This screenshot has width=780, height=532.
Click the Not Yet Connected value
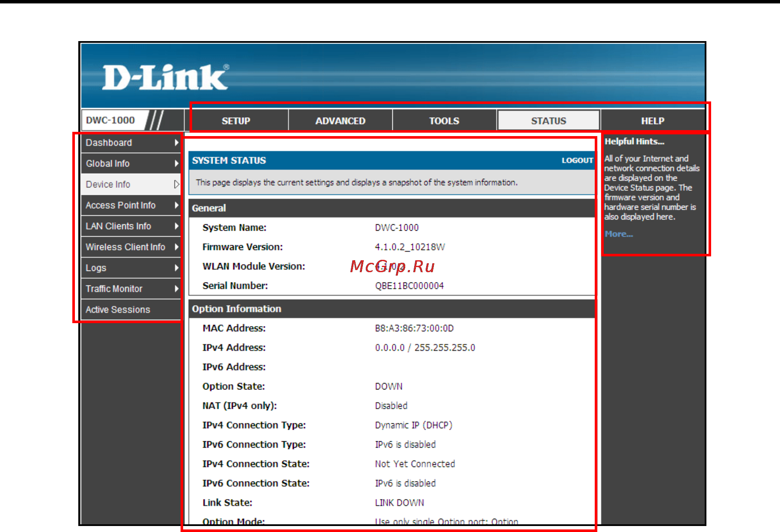point(415,464)
